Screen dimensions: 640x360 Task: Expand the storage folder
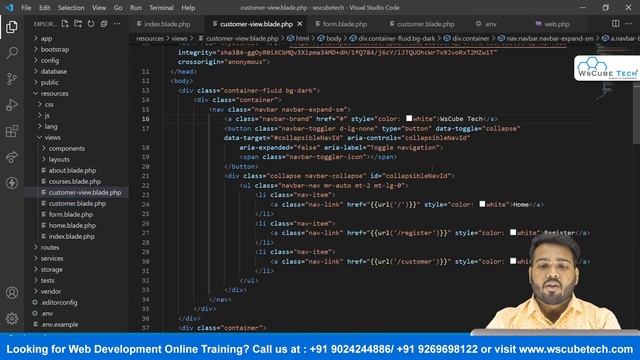point(51,269)
